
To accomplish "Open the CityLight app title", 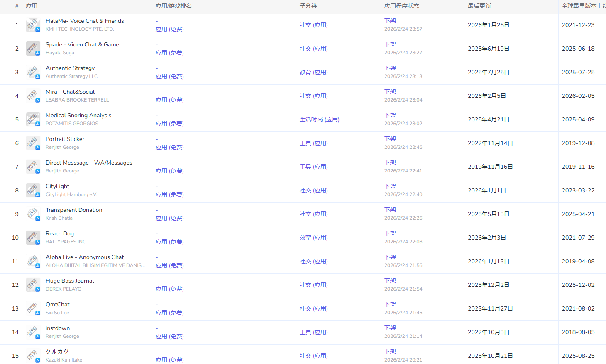I will pyautogui.click(x=57, y=186).
